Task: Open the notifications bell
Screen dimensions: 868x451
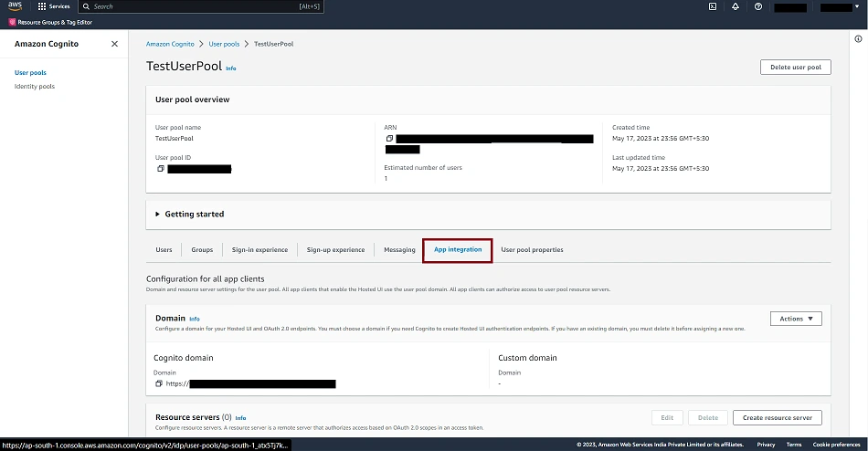Action: [736, 6]
